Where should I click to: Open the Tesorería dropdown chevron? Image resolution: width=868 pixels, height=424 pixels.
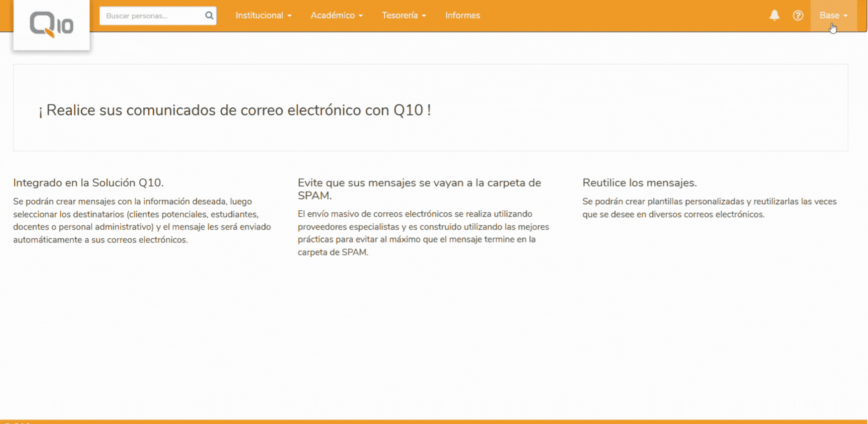point(424,16)
